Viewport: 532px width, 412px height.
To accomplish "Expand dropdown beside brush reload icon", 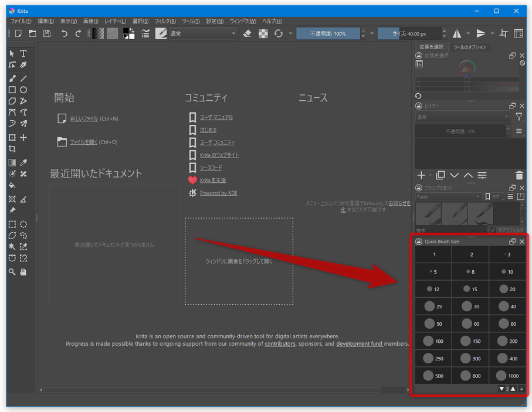I will click(290, 33).
